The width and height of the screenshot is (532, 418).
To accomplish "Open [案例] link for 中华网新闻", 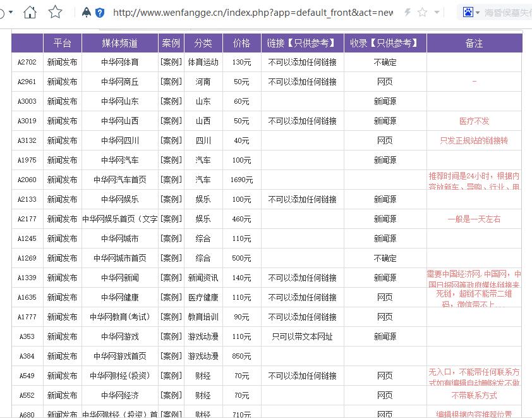I will (x=171, y=278).
